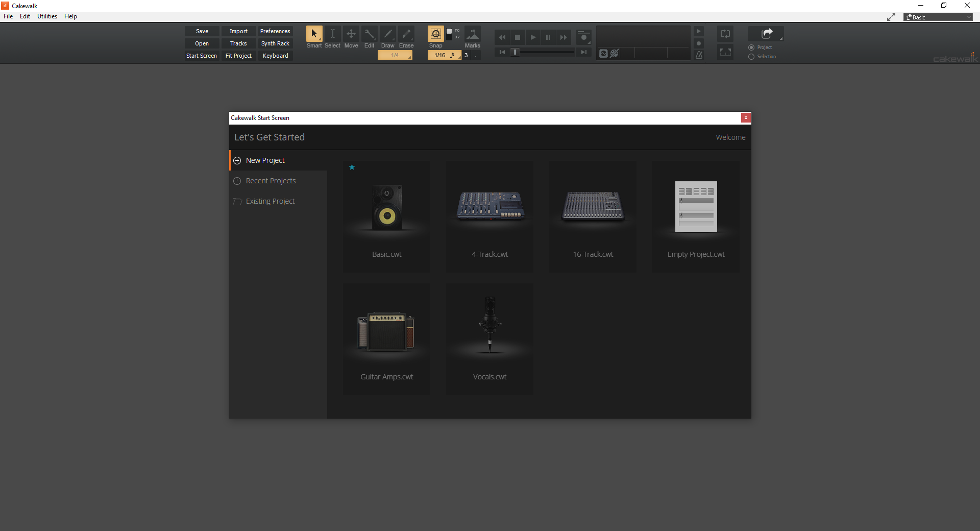
Task: Choose the 16-Track.cwt mixer template
Action: (593, 216)
